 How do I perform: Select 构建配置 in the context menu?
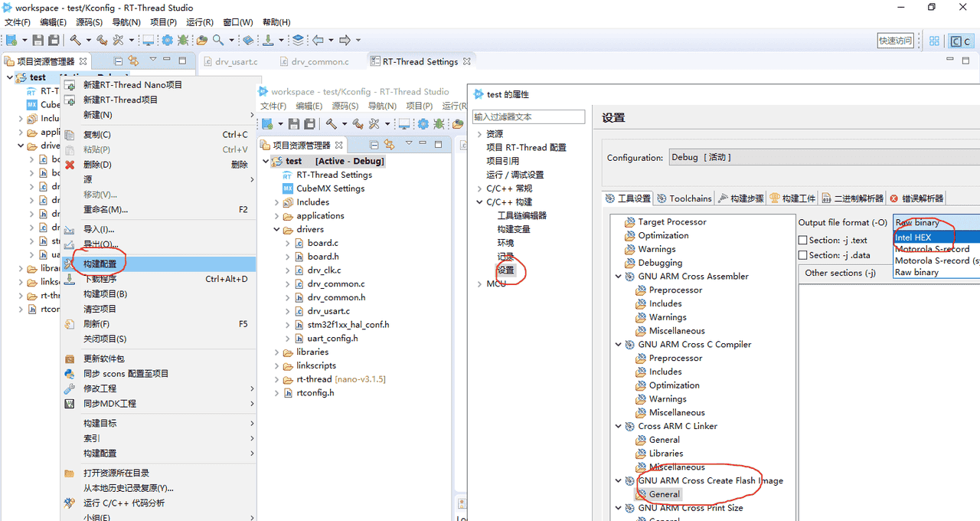100,264
